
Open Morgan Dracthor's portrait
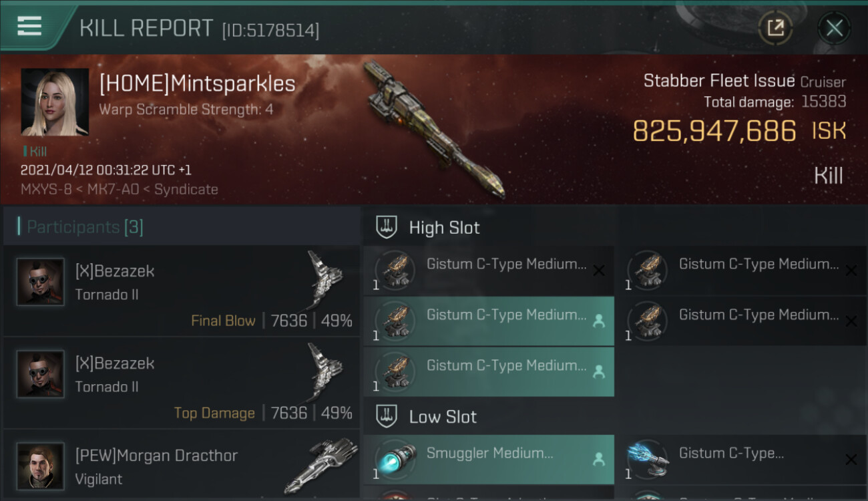41,466
